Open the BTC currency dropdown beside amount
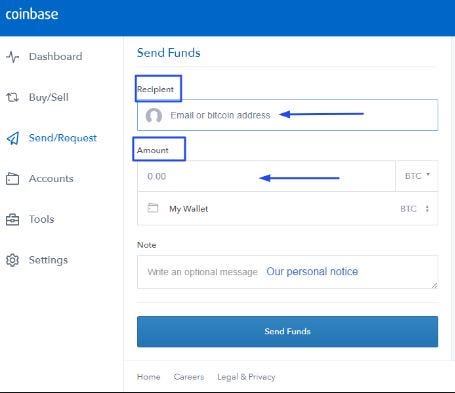The image size is (455, 393). [417, 176]
